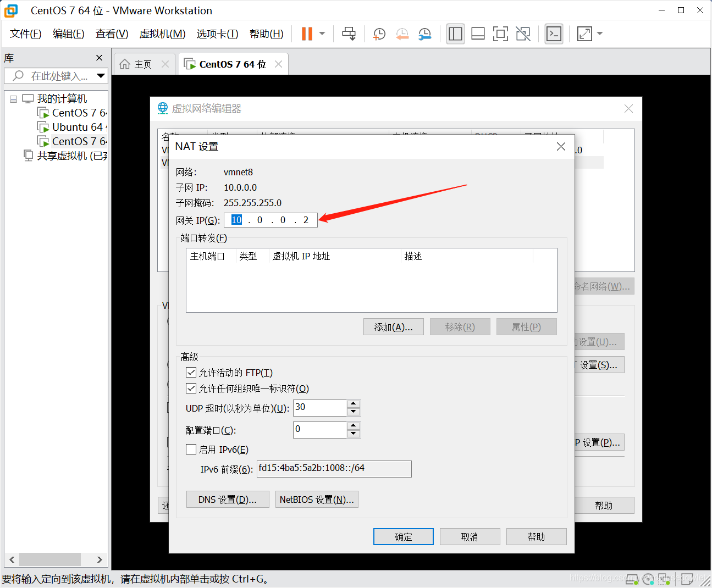The height and width of the screenshot is (588, 712).
Task: Open the 选项卡 menu
Action: (x=218, y=34)
